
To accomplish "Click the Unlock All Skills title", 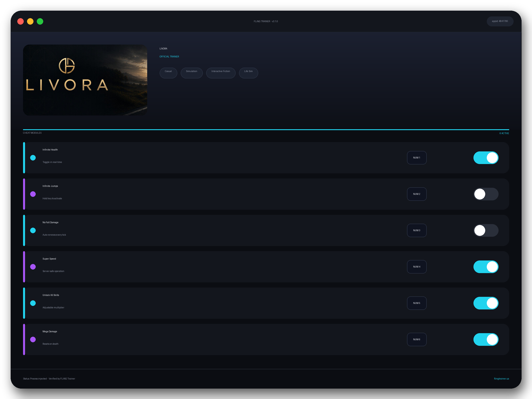I will pyautogui.click(x=51, y=295).
